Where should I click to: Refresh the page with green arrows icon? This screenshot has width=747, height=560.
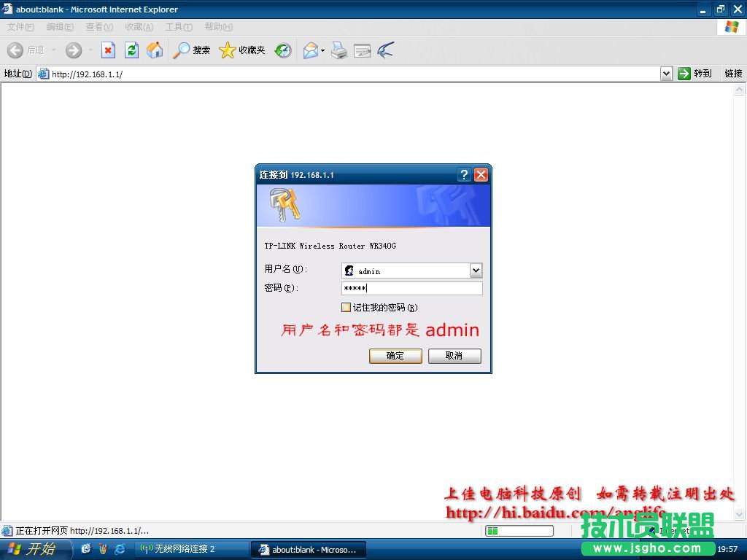click(x=131, y=50)
